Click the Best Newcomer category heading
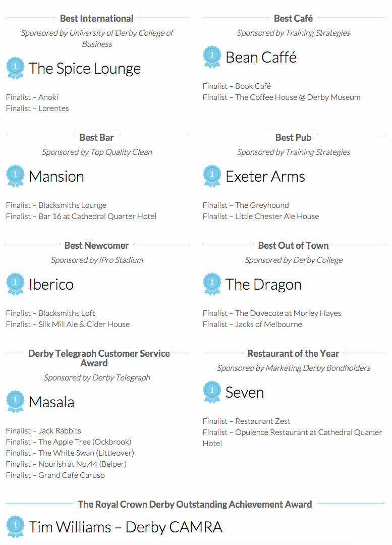 (96, 245)
